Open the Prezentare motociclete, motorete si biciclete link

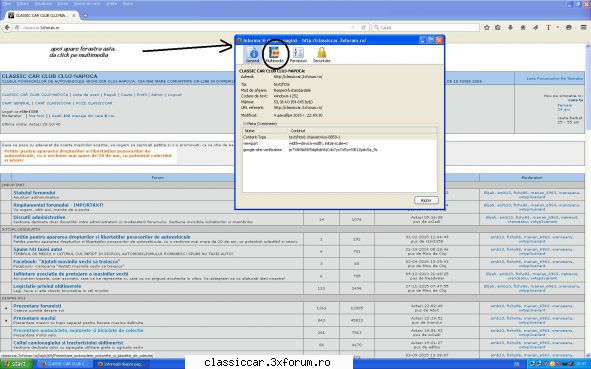click(x=78, y=331)
